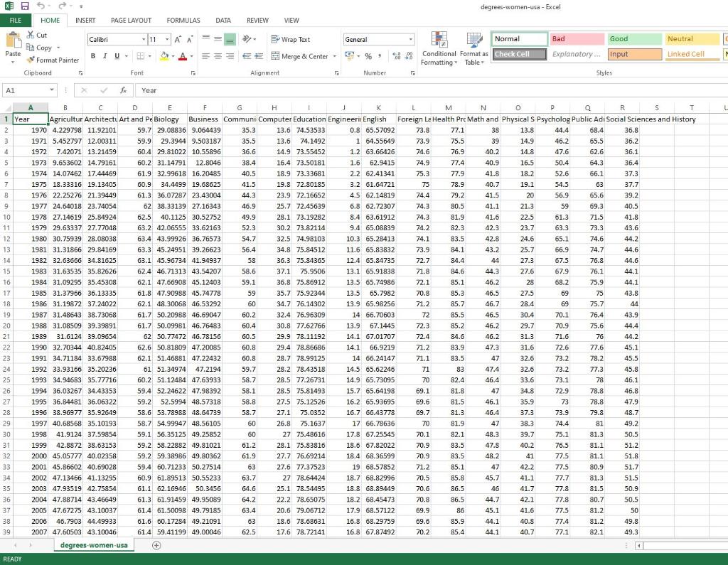Open Conditional Formatting options
The height and width of the screenshot is (565, 728).
[439, 48]
